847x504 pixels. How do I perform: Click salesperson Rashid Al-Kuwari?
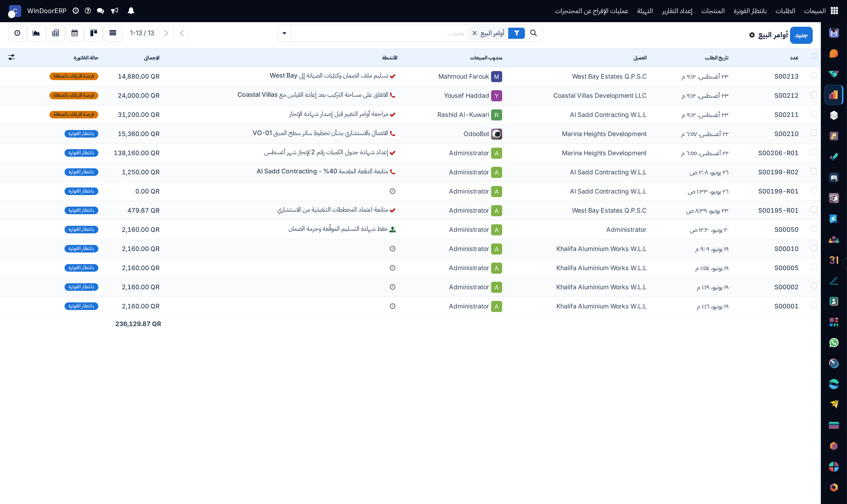pyautogui.click(x=463, y=115)
